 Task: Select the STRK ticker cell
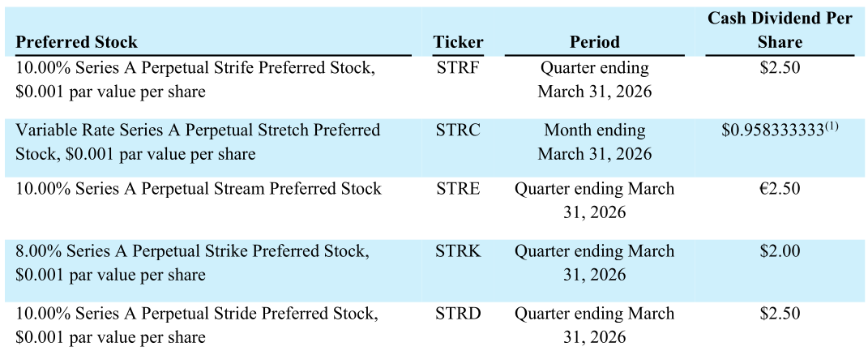458,251
